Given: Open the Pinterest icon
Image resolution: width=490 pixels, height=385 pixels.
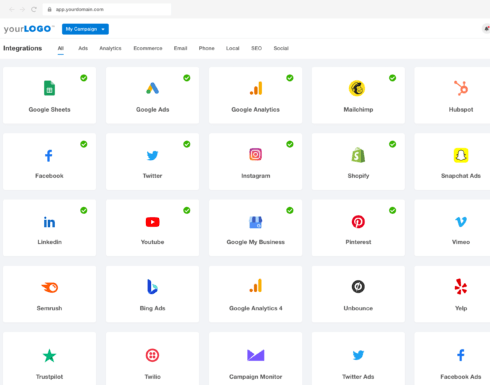Looking at the screenshot, I should (x=358, y=222).
